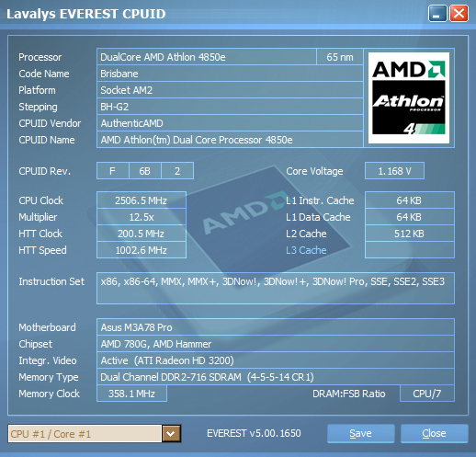
Task: Click the Dual Channel DDR2-716 SDRAM value
Action: point(276,377)
